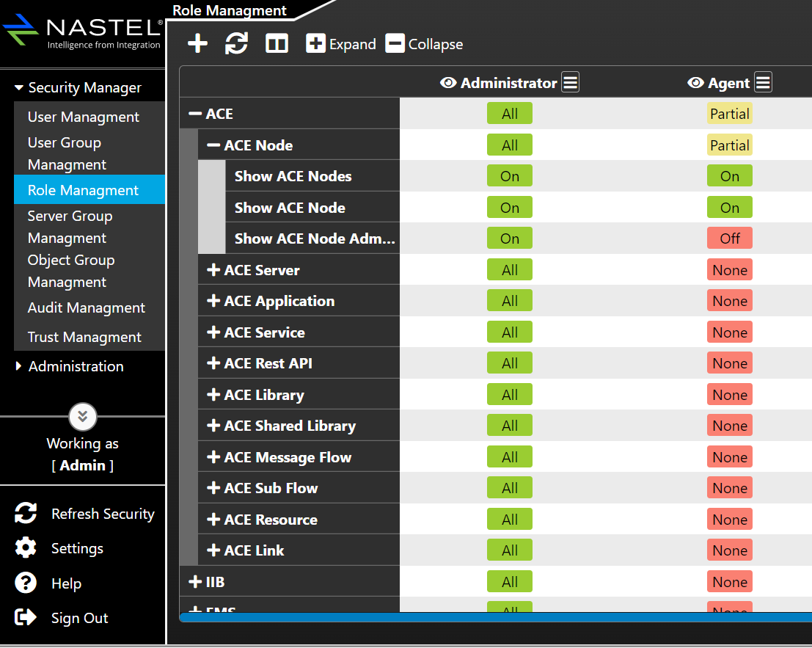Expand the ACE Server row
812x648 pixels.
coord(213,270)
